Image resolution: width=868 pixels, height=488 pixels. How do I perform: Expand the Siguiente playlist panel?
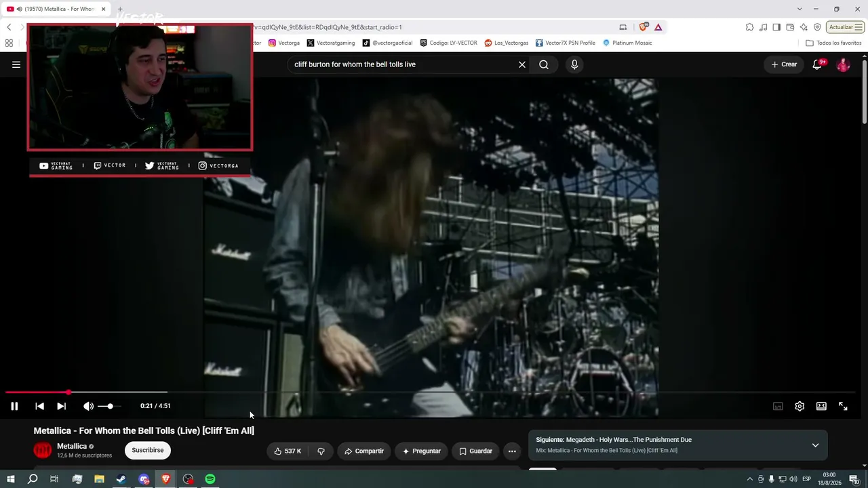[815, 445]
